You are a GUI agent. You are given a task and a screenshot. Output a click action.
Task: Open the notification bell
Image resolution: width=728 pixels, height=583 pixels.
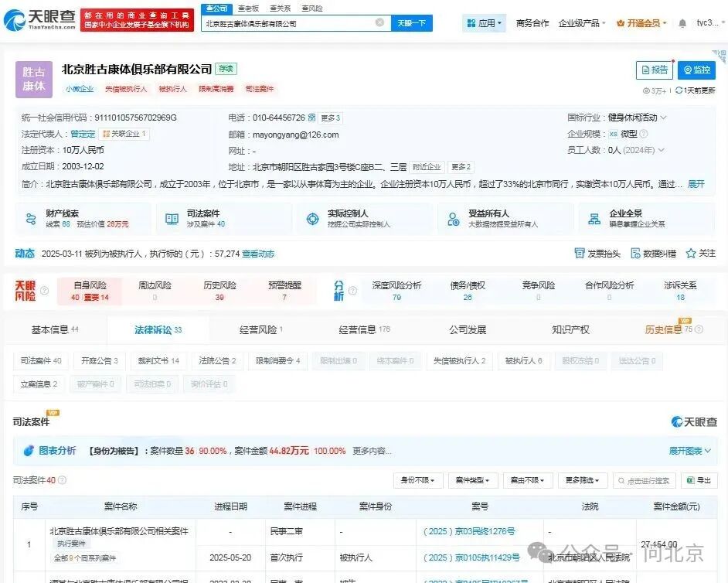tap(682, 23)
